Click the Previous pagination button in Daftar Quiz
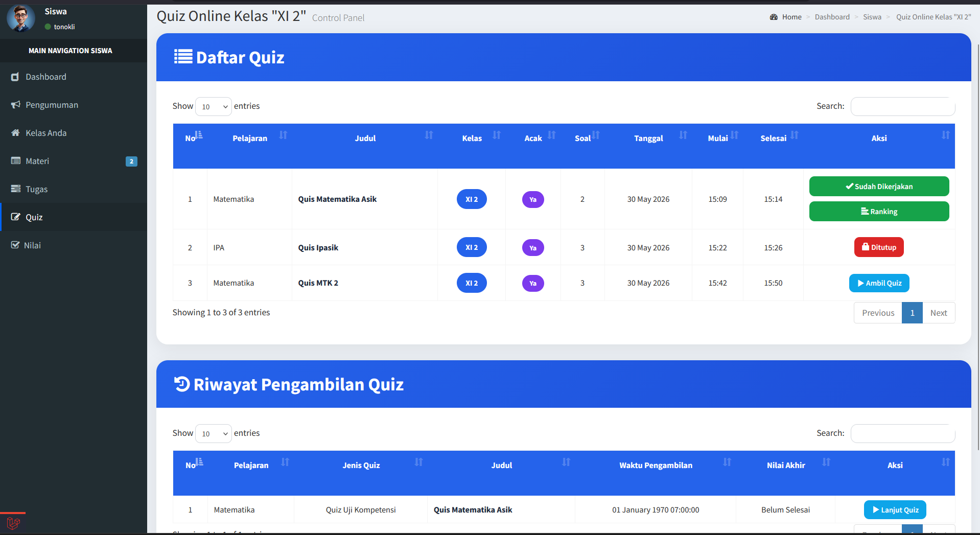The image size is (980, 535). click(878, 313)
